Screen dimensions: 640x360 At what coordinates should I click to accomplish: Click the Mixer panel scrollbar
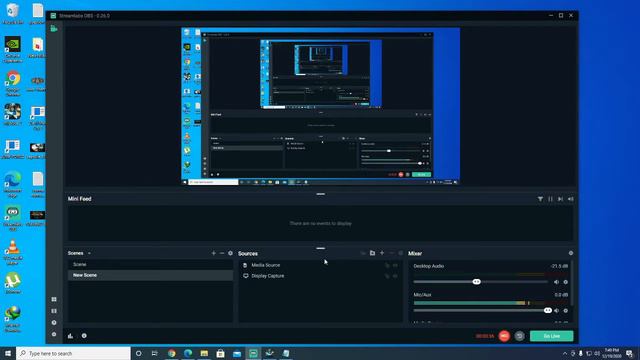point(572,284)
